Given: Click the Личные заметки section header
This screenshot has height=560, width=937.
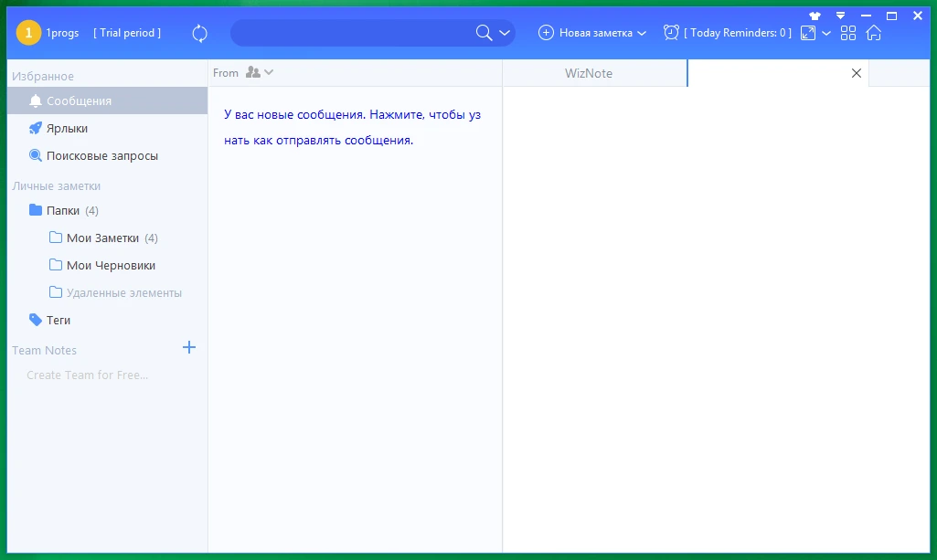Looking at the screenshot, I should pyautogui.click(x=56, y=186).
